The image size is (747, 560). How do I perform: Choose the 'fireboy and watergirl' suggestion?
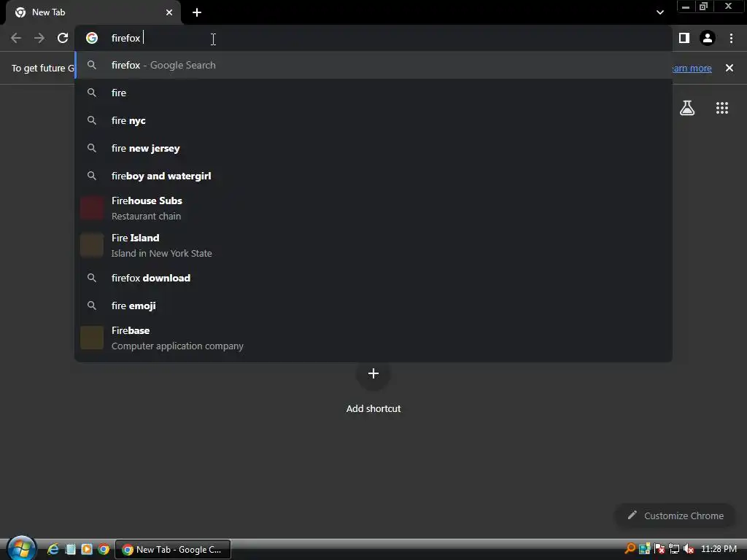tap(373, 176)
